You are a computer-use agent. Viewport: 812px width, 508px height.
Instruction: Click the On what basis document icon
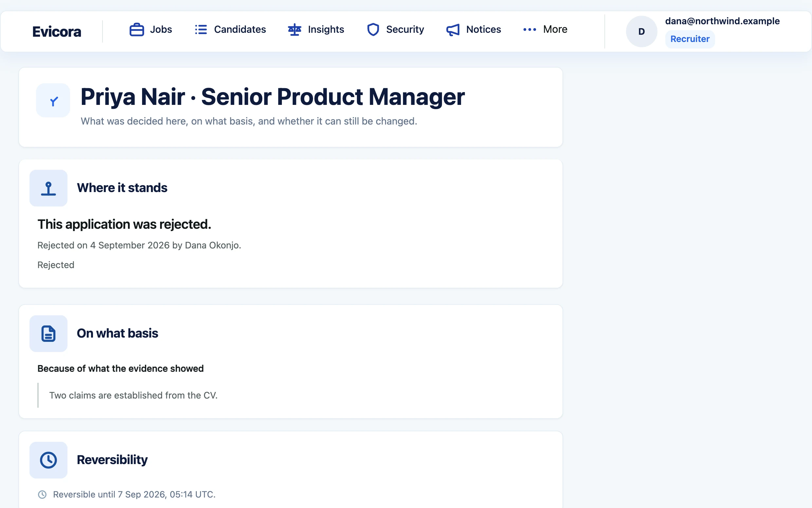coord(48,334)
